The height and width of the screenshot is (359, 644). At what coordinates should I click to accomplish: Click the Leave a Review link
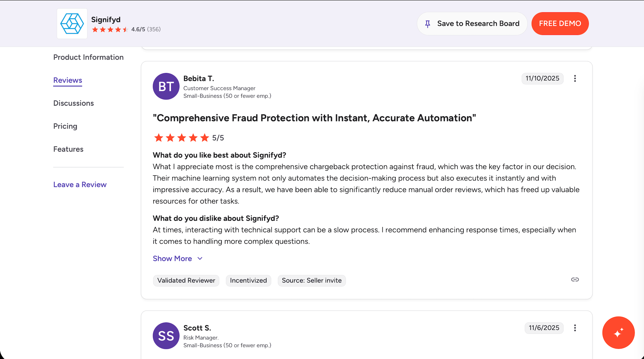(80, 185)
